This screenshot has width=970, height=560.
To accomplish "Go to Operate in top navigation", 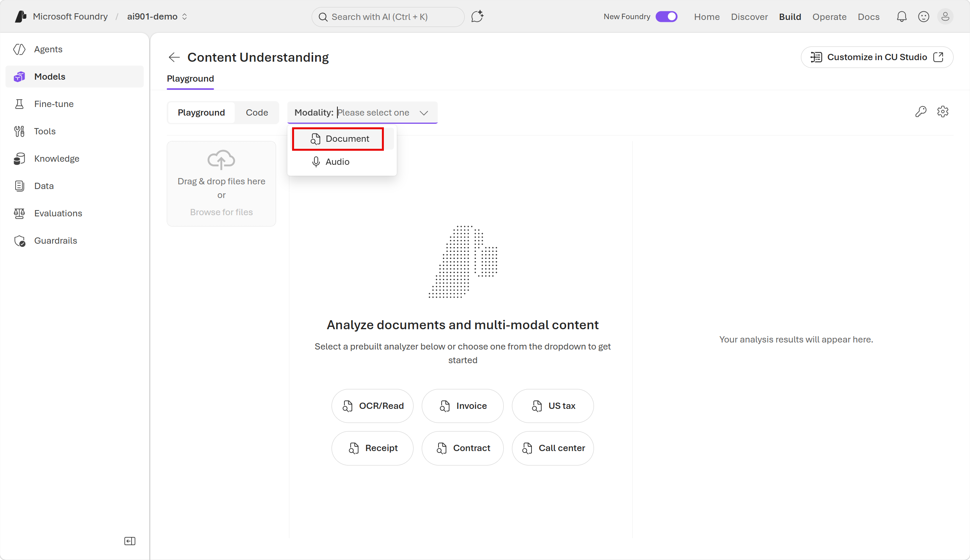I will (x=829, y=17).
